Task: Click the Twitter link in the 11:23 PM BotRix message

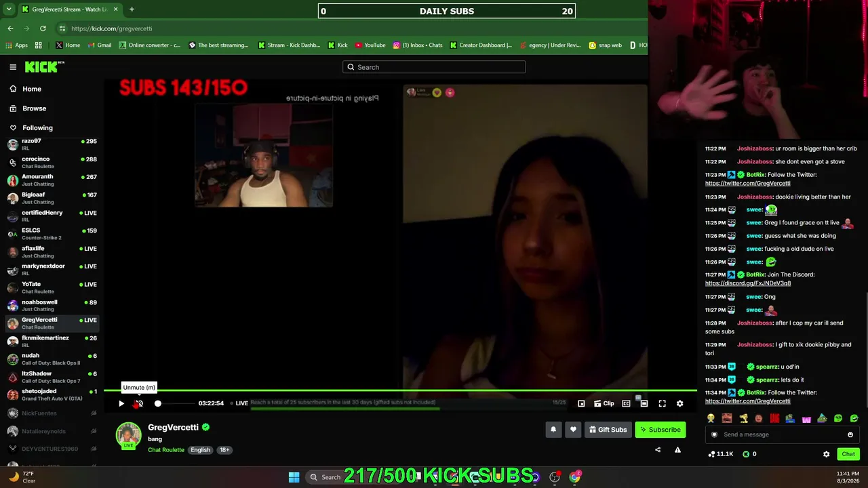Action: 747,184
